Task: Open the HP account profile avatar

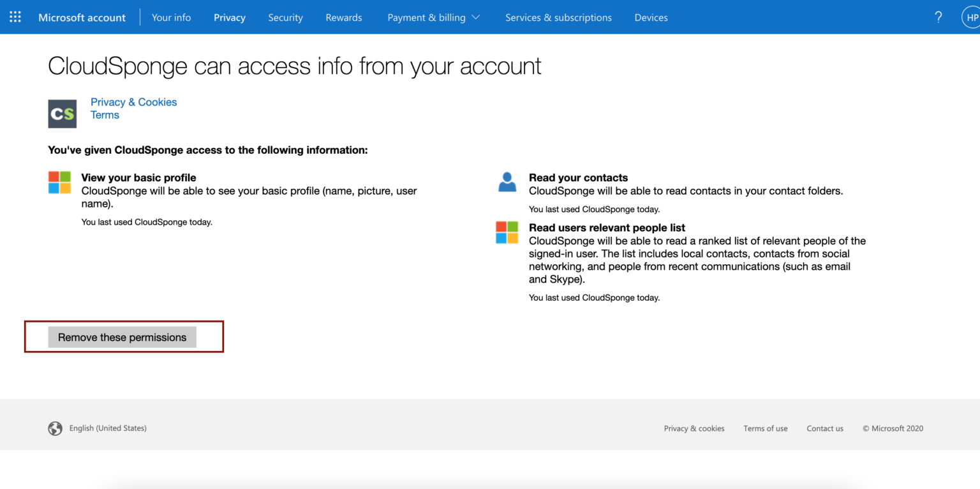Action: click(x=970, y=17)
